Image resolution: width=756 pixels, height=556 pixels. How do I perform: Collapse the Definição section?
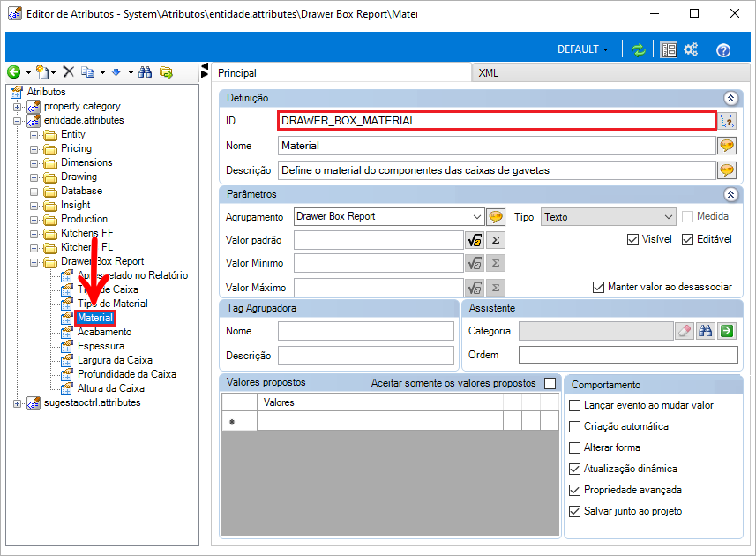(730, 98)
